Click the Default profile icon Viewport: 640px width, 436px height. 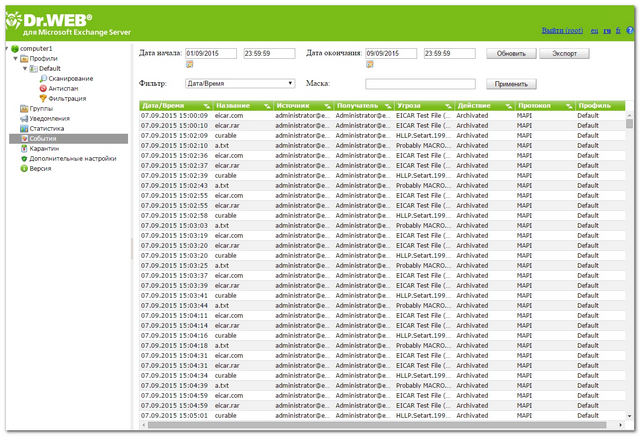click(34, 69)
